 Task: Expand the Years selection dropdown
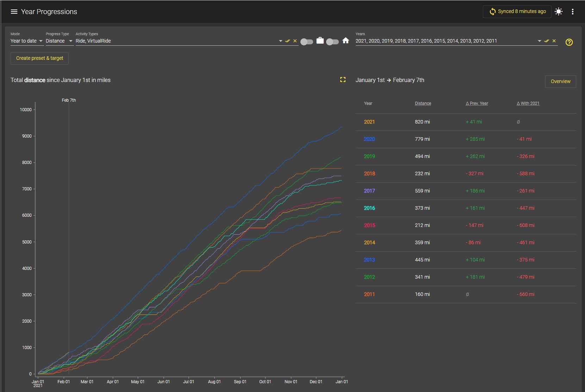pyautogui.click(x=539, y=41)
